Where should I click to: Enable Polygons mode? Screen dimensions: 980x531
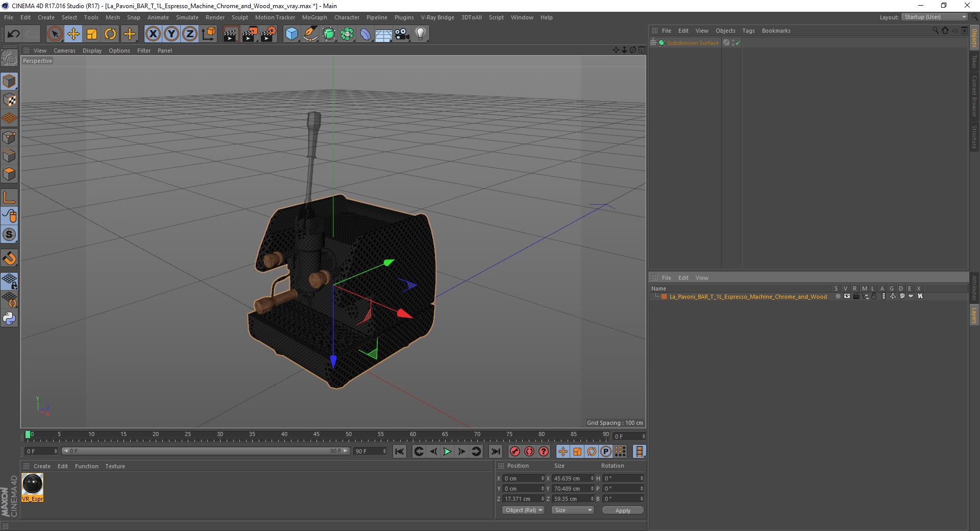click(9, 174)
